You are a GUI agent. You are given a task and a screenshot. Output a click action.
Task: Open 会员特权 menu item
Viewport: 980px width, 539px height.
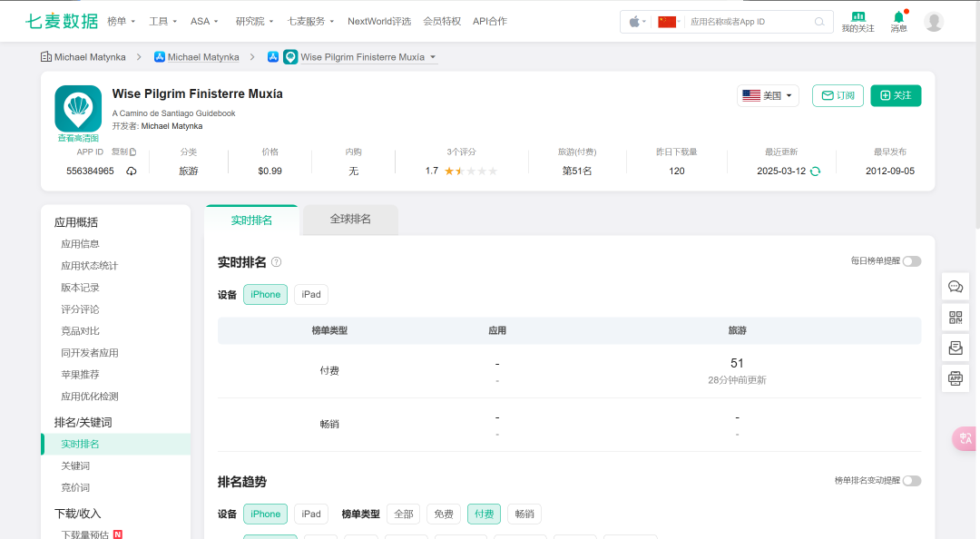[442, 21]
